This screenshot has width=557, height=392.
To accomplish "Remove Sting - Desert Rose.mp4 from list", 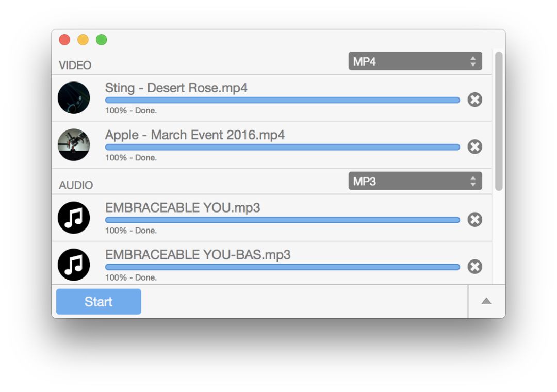I will tap(474, 100).
